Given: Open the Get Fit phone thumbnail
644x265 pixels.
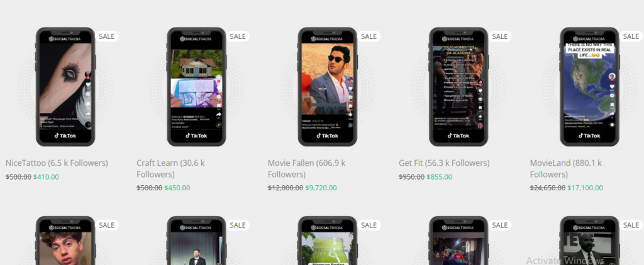Looking at the screenshot, I should pos(458,87).
